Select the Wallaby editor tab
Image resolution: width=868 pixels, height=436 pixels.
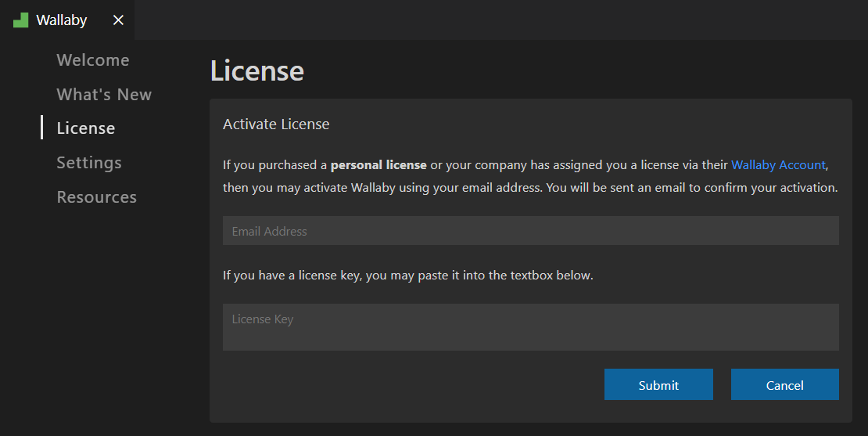tap(67, 20)
